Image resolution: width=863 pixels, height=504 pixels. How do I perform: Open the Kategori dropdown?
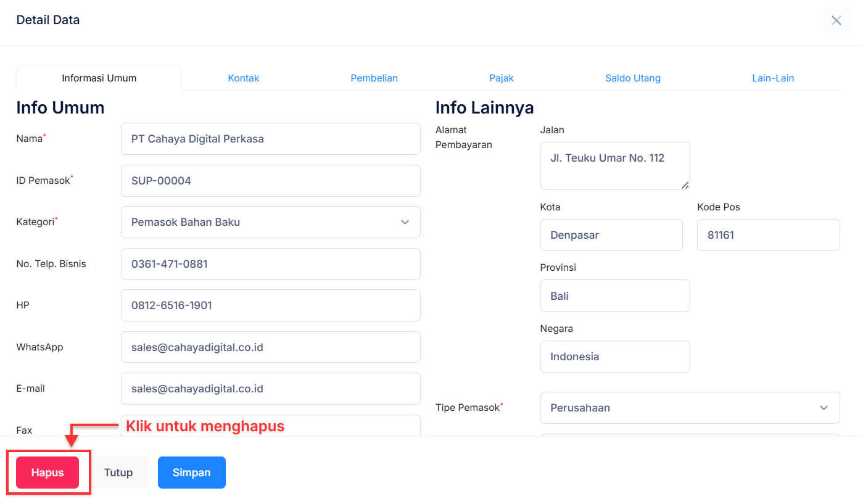(270, 222)
